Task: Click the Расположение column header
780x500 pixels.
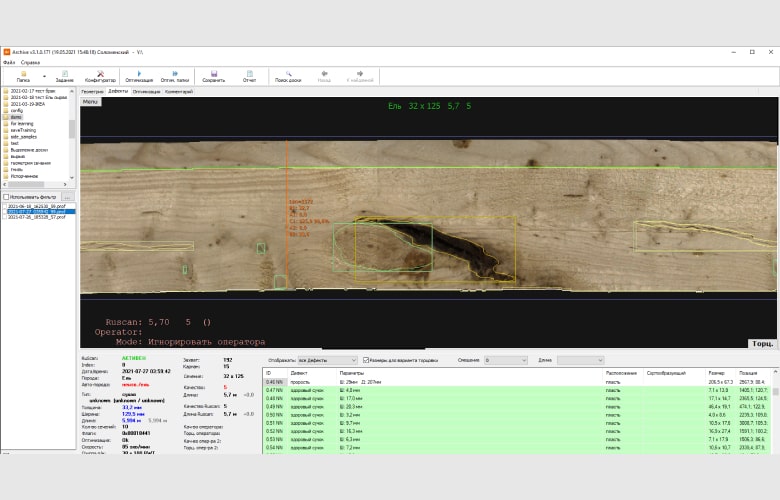Action: pyautogui.click(x=622, y=373)
